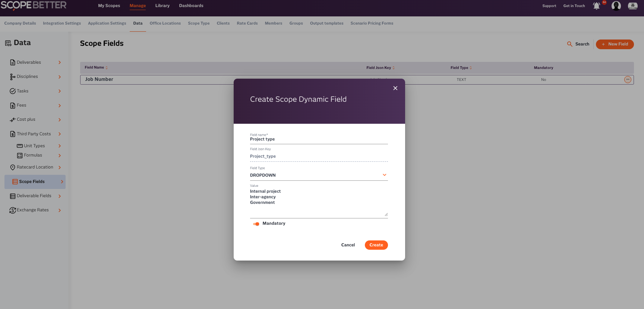The height and width of the screenshot is (309, 644).
Task: Select Exchange Rates sidebar icon
Action: point(13,210)
